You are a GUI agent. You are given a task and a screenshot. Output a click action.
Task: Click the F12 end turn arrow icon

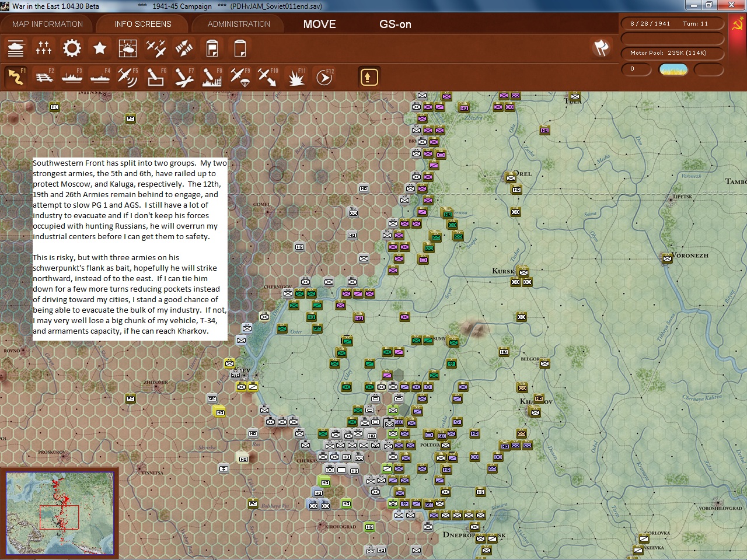pos(324,76)
